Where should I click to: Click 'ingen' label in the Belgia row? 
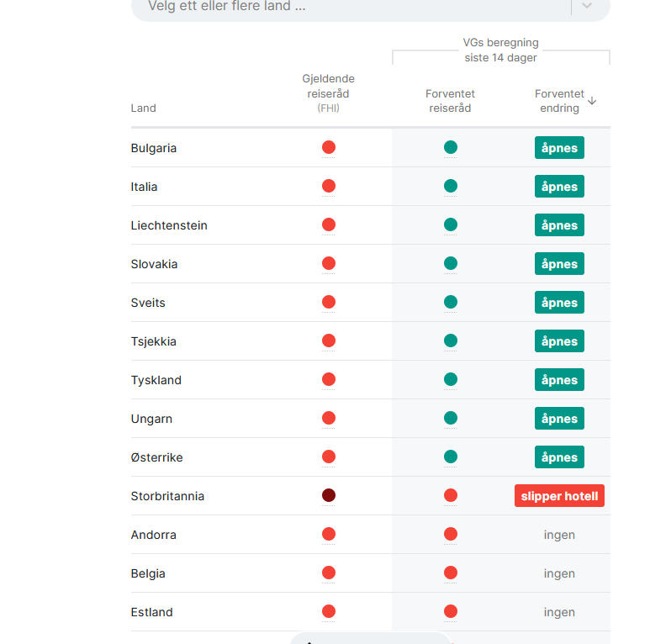559,573
